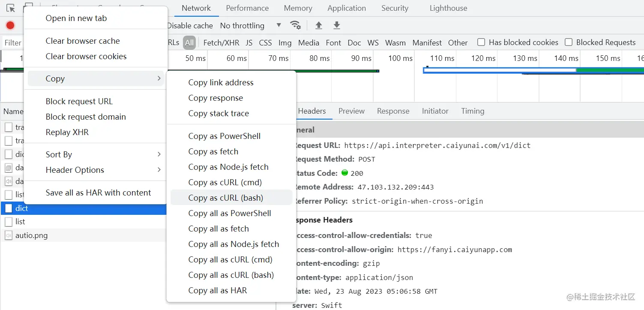The width and height of the screenshot is (644, 310).
Task: Choose Clear browser cache
Action: click(x=96, y=41)
